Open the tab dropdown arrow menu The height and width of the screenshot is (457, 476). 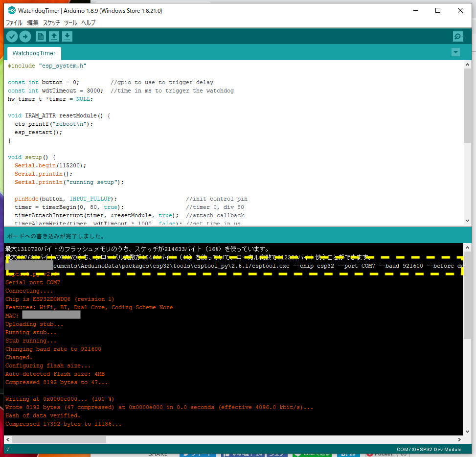(x=455, y=52)
